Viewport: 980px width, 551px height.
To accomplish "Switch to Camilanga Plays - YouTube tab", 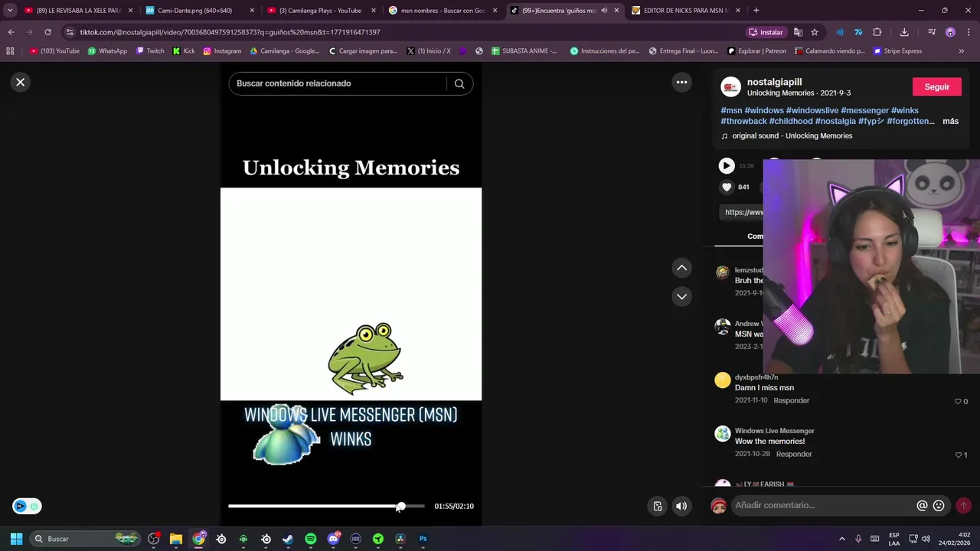I will click(321, 11).
